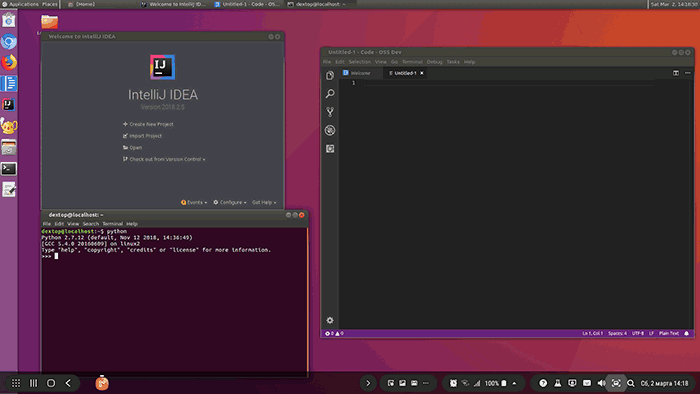Expand the Get Help dropdown in IntelliJ
This screenshot has height=394, width=700.
click(264, 203)
